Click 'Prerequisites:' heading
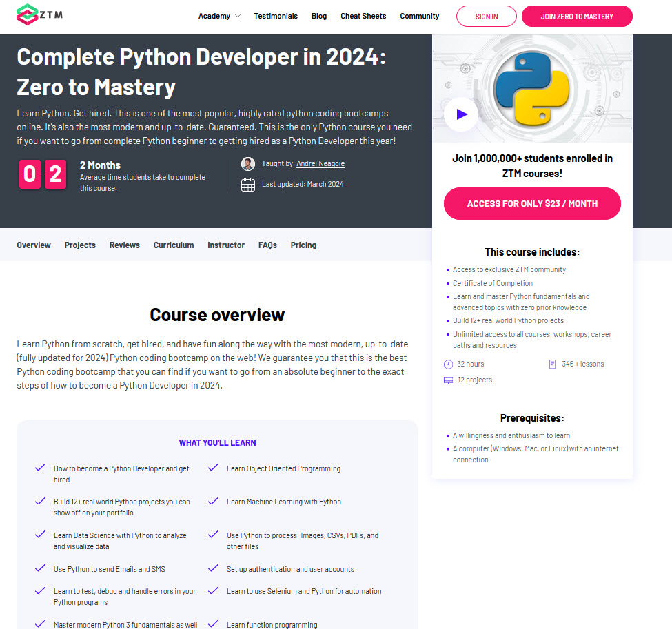Viewport: 672px width, 629px height. [x=532, y=418]
